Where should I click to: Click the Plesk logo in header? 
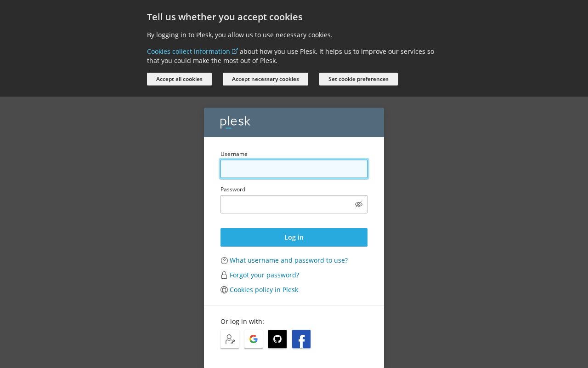click(235, 122)
